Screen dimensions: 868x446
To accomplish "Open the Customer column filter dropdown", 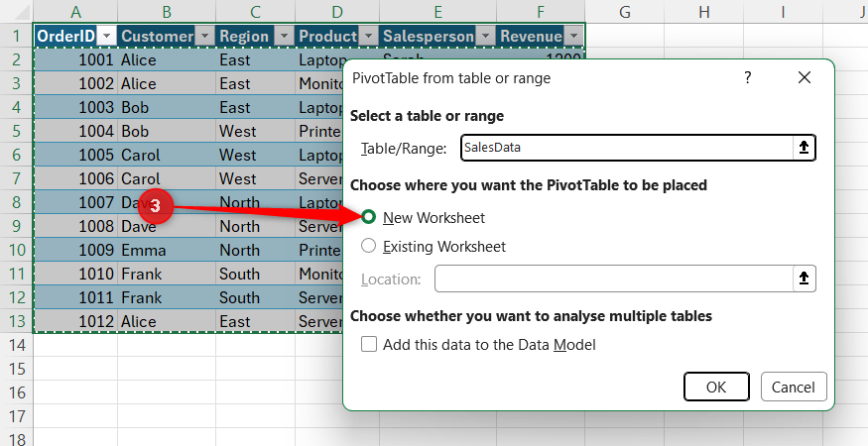I will point(204,37).
